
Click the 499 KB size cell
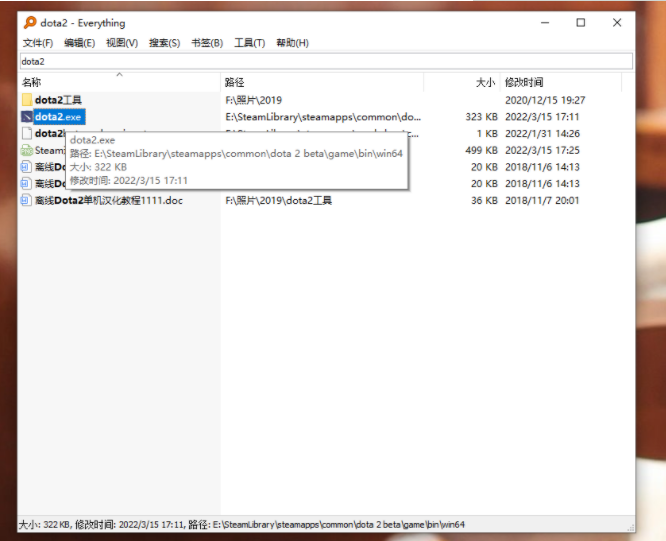(481, 150)
